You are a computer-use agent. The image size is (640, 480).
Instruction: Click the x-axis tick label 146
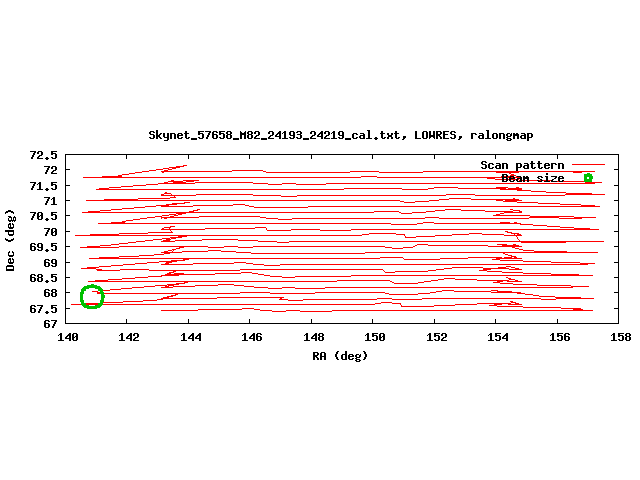[x=252, y=337]
